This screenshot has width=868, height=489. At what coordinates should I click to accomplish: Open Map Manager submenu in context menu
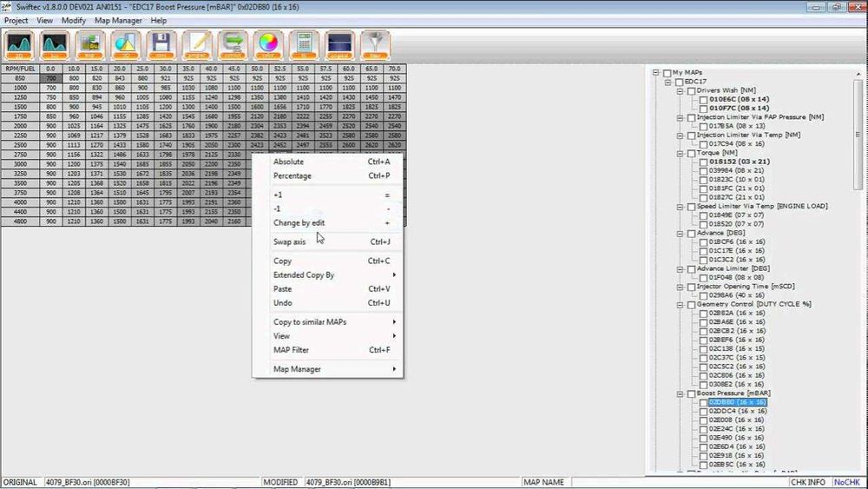(328, 369)
